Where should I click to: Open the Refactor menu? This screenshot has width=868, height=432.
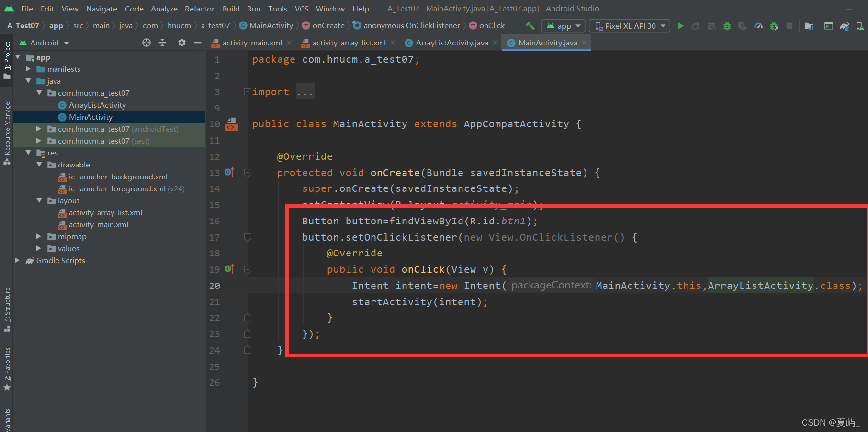click(x=200, y=9)
